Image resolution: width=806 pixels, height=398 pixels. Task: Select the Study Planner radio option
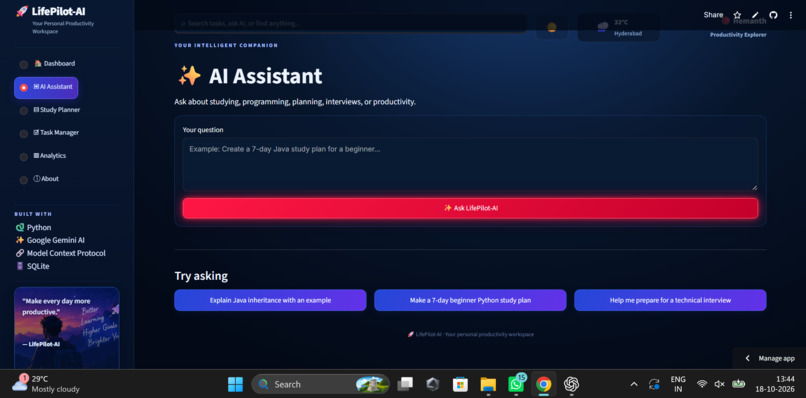[24, 111]
